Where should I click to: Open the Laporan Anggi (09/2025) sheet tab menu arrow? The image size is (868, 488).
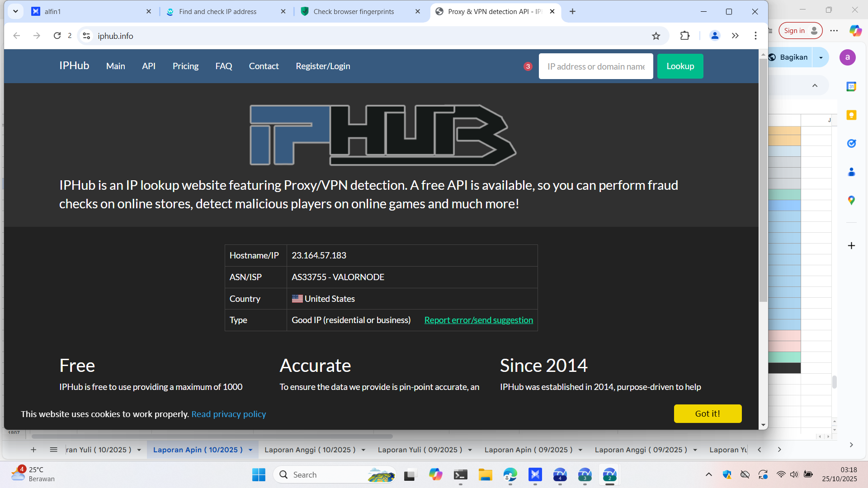tap(695, 450)
